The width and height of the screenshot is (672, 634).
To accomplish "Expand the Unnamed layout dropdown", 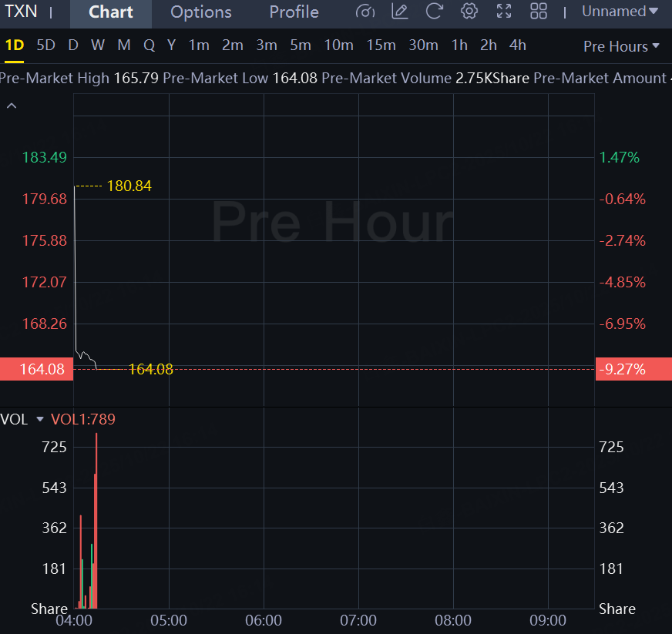I will [x=620, y=12].
